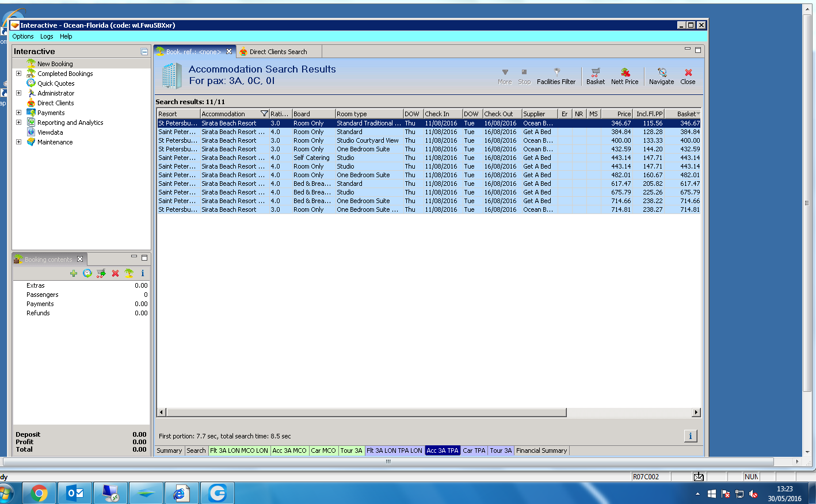Screen dimensions: 816x504
Task: Show hidden system tray icons
Action: click(697, 494)
